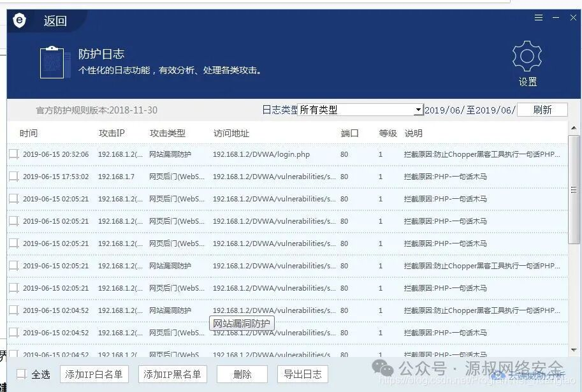Click port 80 in the 17:53:02 row
The height and width of the screenshot is (392, 582).
click(344, 177)
